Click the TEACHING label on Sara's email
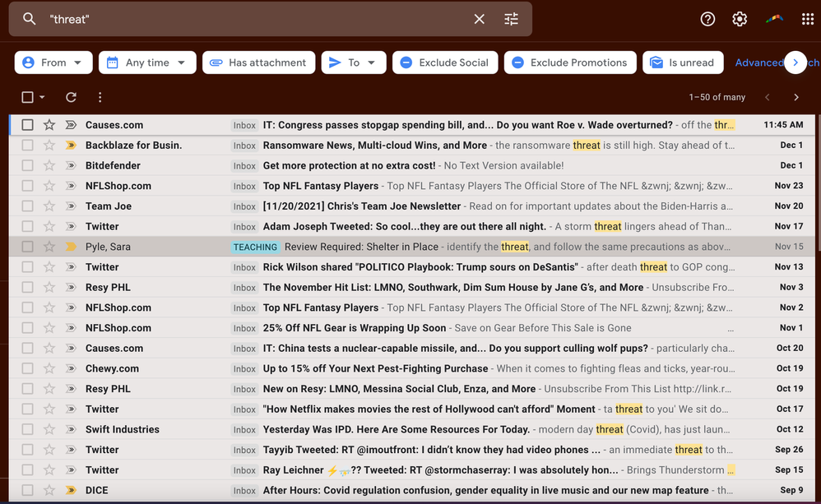 coord(255,247)
